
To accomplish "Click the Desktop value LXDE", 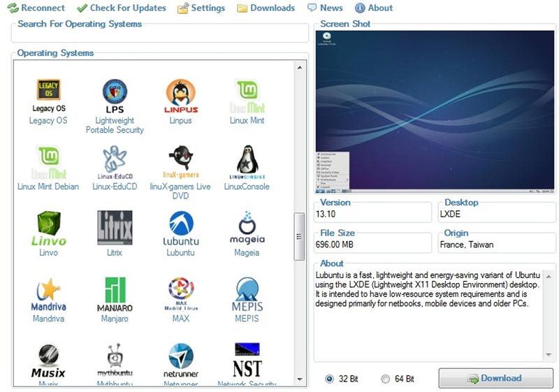I will coord(450,214).
